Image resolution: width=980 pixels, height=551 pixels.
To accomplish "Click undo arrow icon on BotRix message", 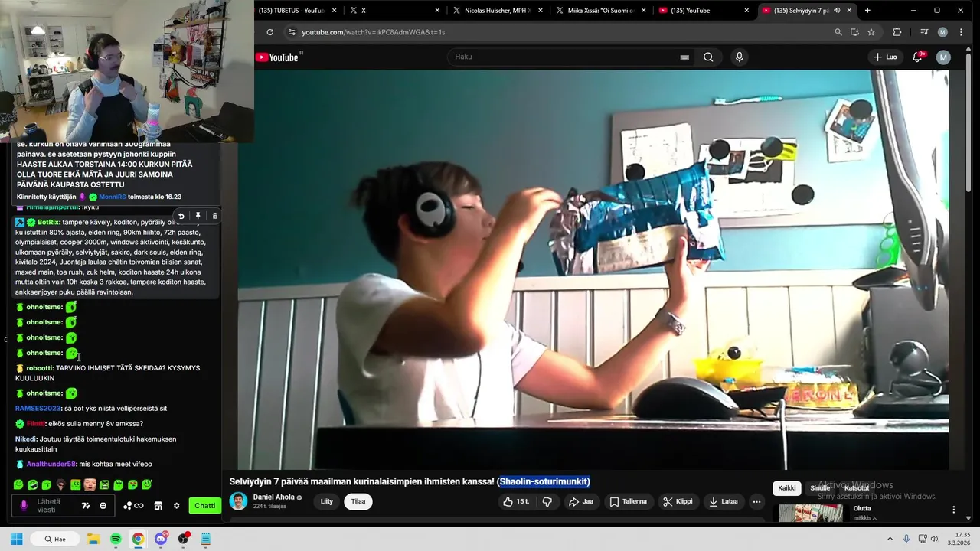I will tap(181, 216).
